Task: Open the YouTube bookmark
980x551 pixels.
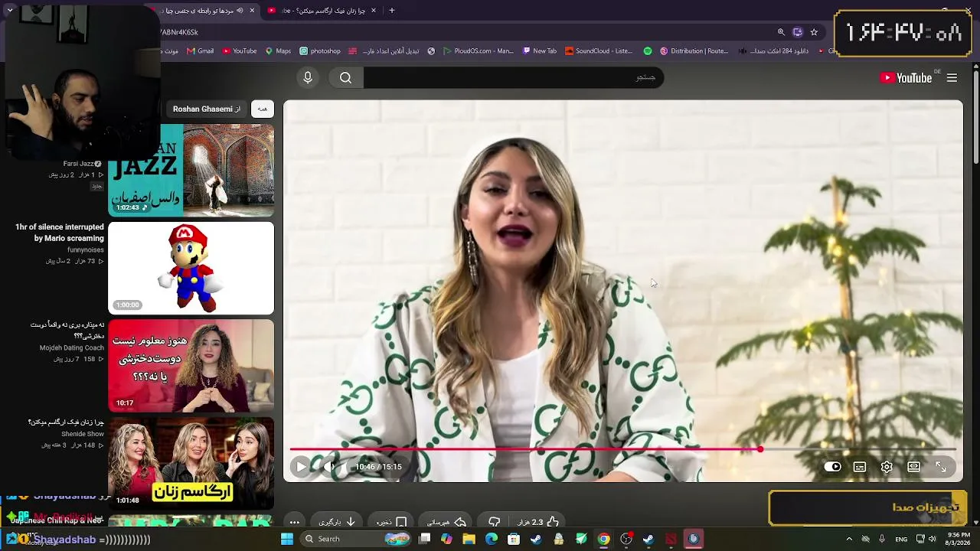Action: [x=240, y=51]
